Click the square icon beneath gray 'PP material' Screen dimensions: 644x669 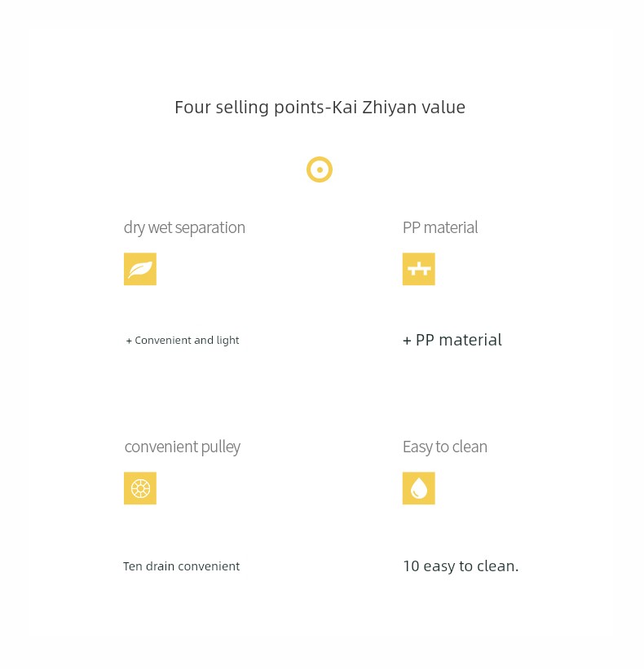419,269
